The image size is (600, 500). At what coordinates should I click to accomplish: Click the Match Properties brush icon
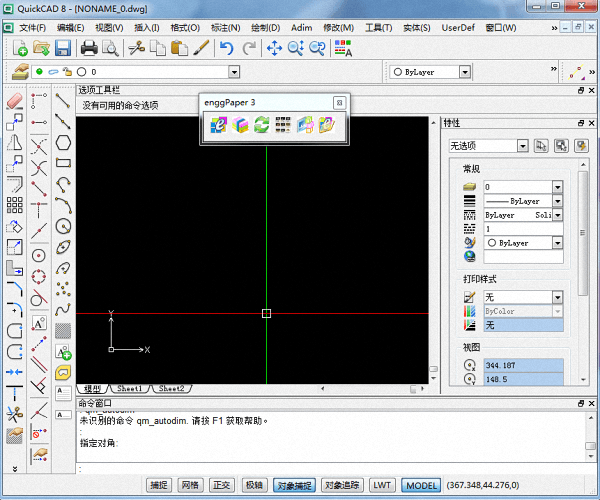201,48
